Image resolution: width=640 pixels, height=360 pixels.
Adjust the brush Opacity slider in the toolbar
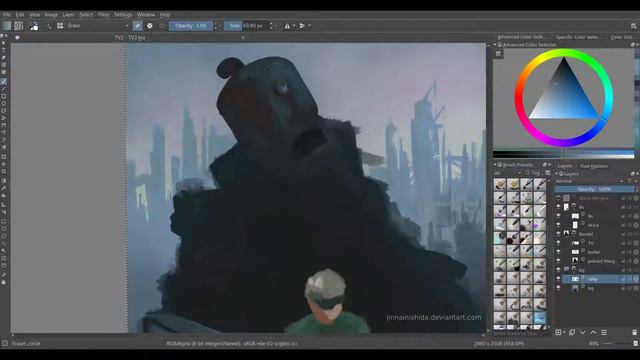(x=191, y=26)
